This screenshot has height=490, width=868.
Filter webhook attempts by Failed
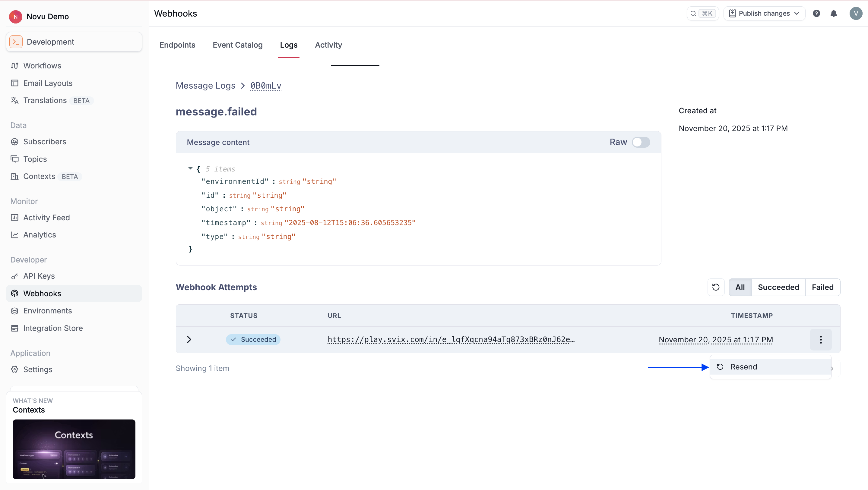(822, 287)
